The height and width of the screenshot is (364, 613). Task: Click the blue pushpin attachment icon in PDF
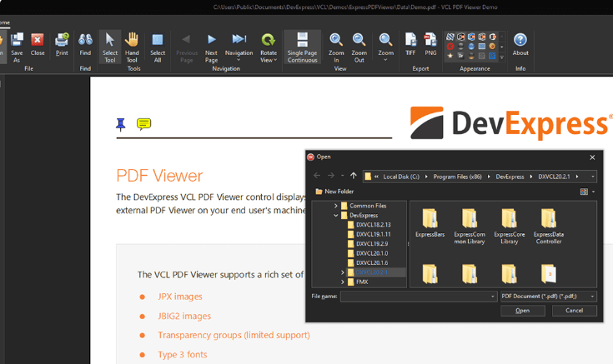click(x=121, y=125)
